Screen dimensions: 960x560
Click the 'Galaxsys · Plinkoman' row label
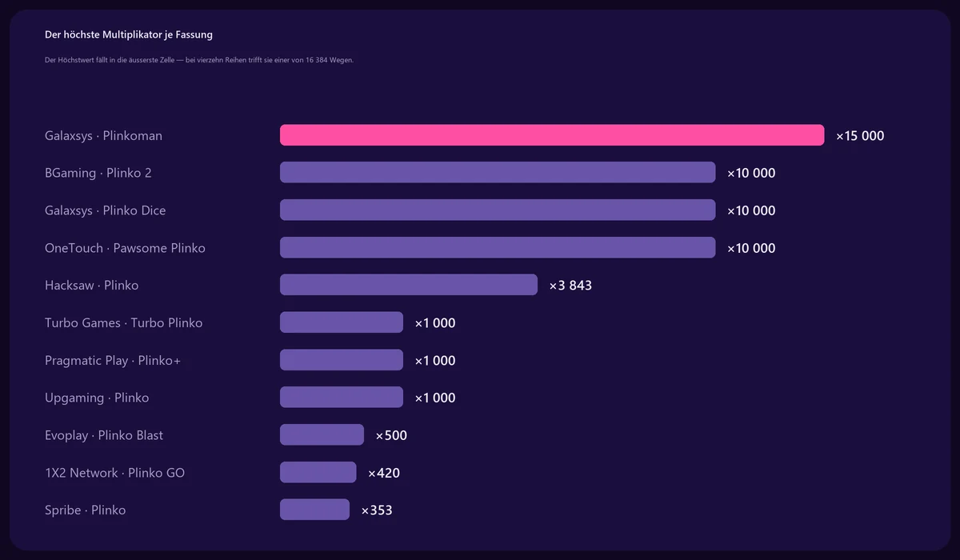103,136
